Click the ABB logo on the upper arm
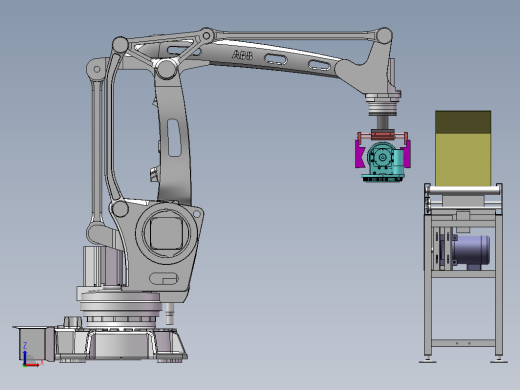The height and width of the screenshot is (390, 520). [242, 55]
